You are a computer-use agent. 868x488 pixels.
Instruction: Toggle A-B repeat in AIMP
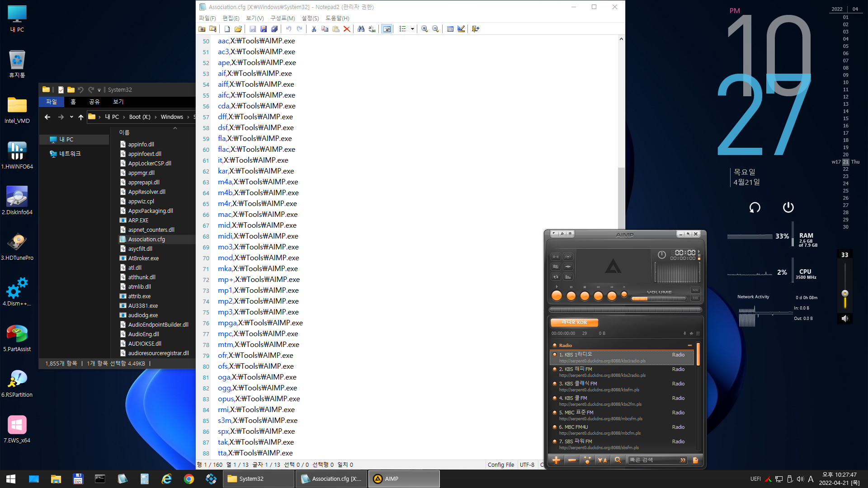pos(556,257)
